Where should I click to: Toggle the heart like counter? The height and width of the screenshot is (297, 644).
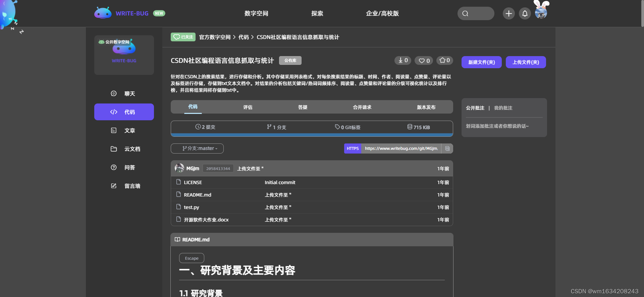click(424, 60)
